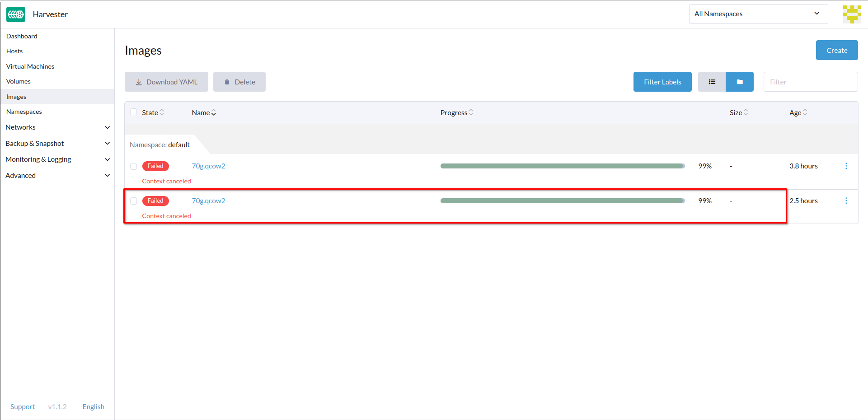This screenshot has width=868, height=420.
Task: Click the Filter text input field
Action: click(x=810, y=82)
